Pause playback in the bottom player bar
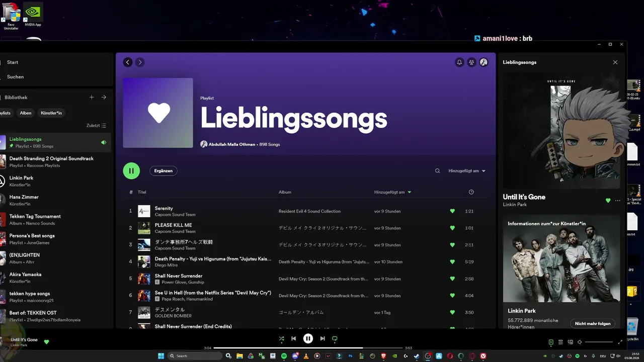The height and width of the screenshot is (362, 644). [x=308, y=339]
